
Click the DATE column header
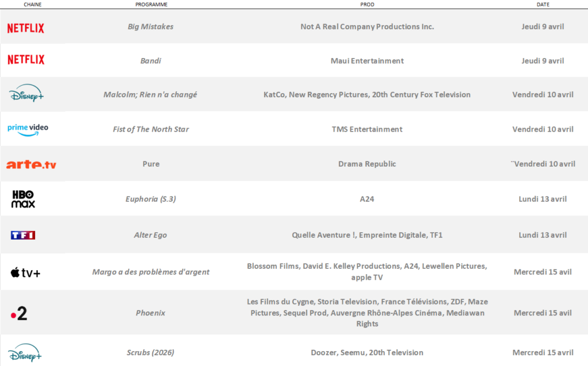(x=543, y=4)
